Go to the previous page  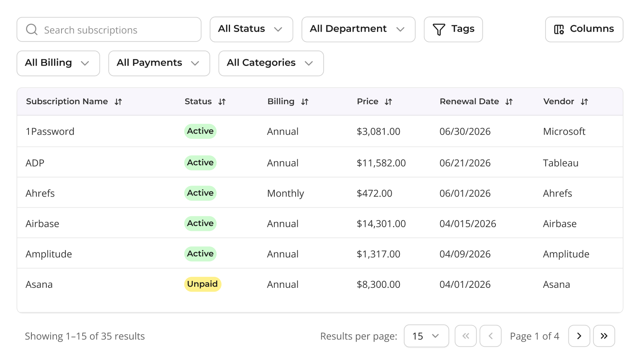pyautogui.click(x=491, y=336)
